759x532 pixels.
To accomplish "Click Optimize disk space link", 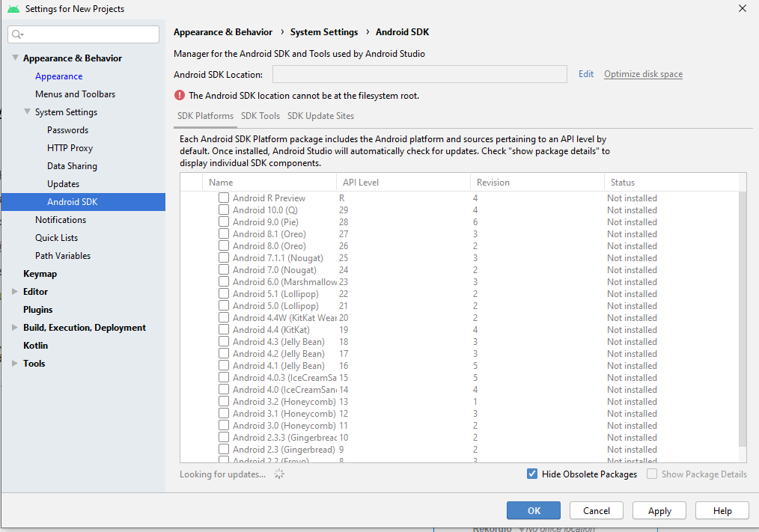I will click(643, 73).
